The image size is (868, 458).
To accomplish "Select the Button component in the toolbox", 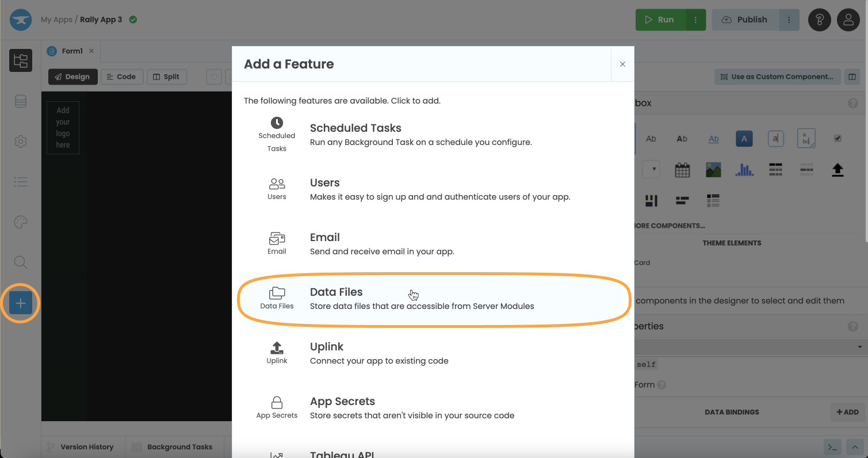I will [744, 138].
